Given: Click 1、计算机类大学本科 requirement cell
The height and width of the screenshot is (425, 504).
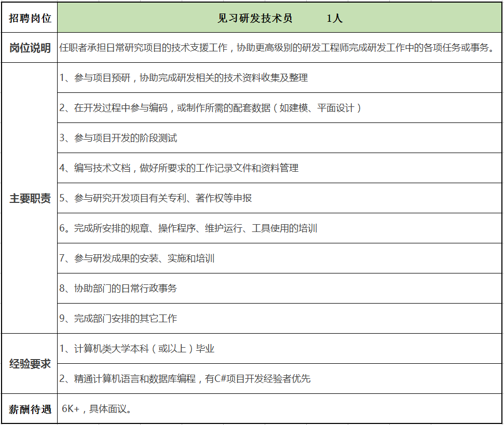Looking at the screenshot, I should (279, 349).
